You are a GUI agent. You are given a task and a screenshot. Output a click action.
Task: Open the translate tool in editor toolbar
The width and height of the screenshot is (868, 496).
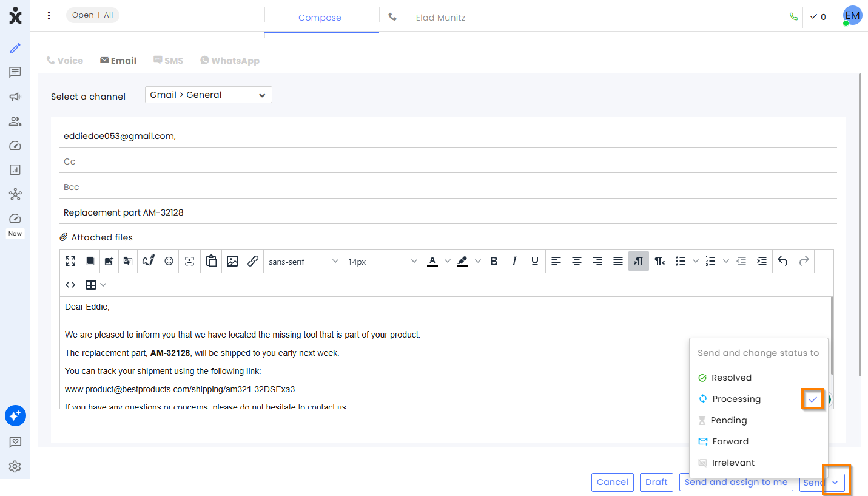(128, 261)
